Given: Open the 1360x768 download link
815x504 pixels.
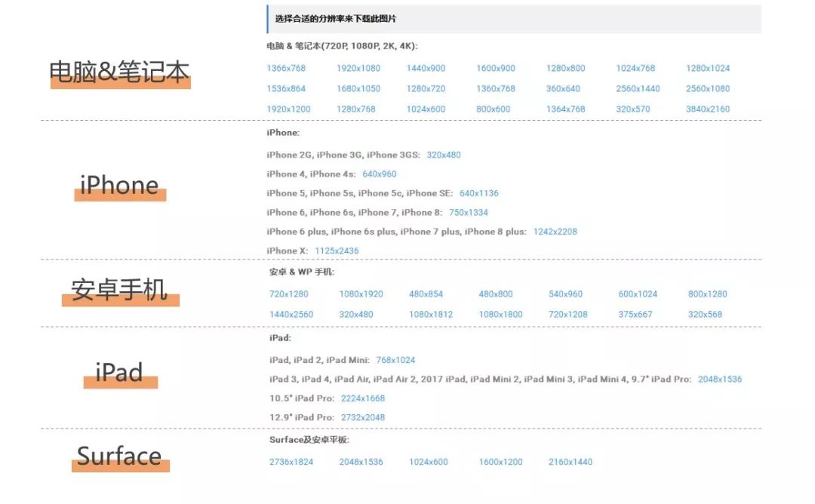Looking at the screenshot, I should [495, 88].
